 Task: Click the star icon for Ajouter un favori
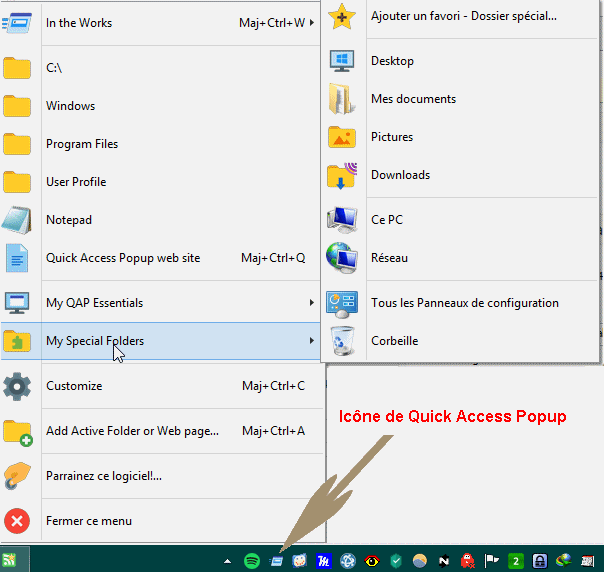pos(342,17)
